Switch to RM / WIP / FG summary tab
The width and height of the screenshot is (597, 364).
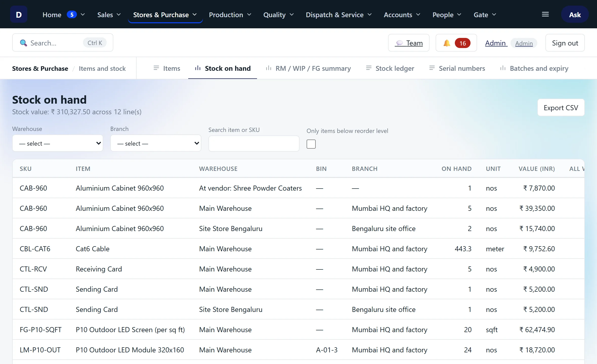click(x=308, y=68)
